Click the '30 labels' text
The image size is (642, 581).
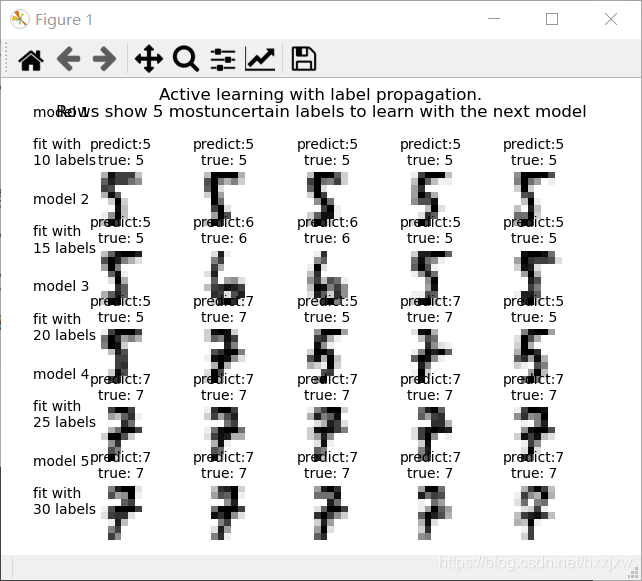[64, 509]
